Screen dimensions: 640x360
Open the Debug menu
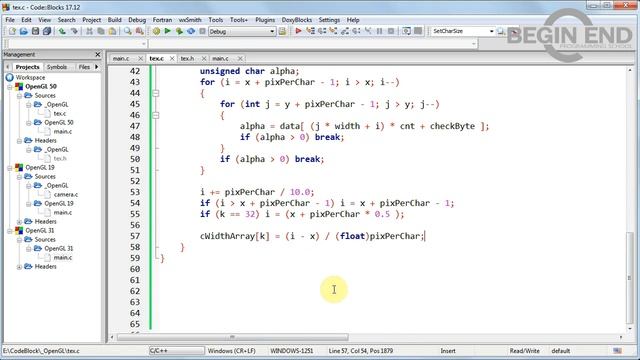pyautogui.click(x=137, y=20)
